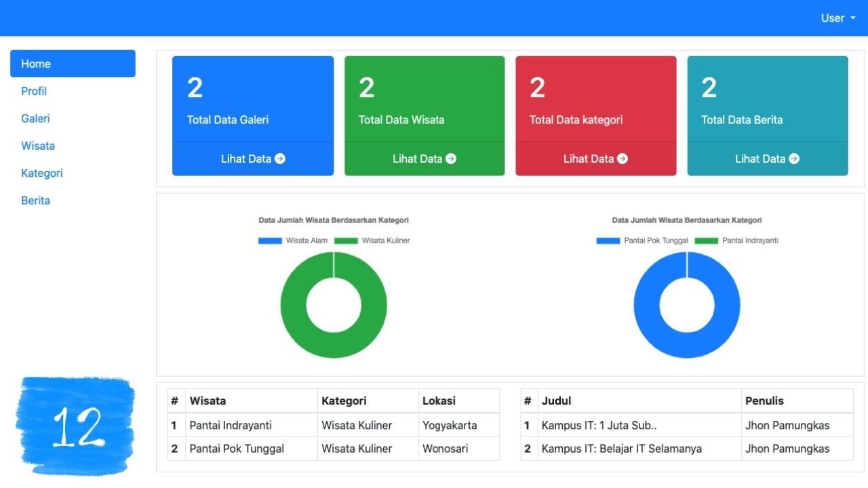Image resolution: width=868 pixels, height=488 pixels.
Task: Click the Penulis column header
Action: click(797, 401)
